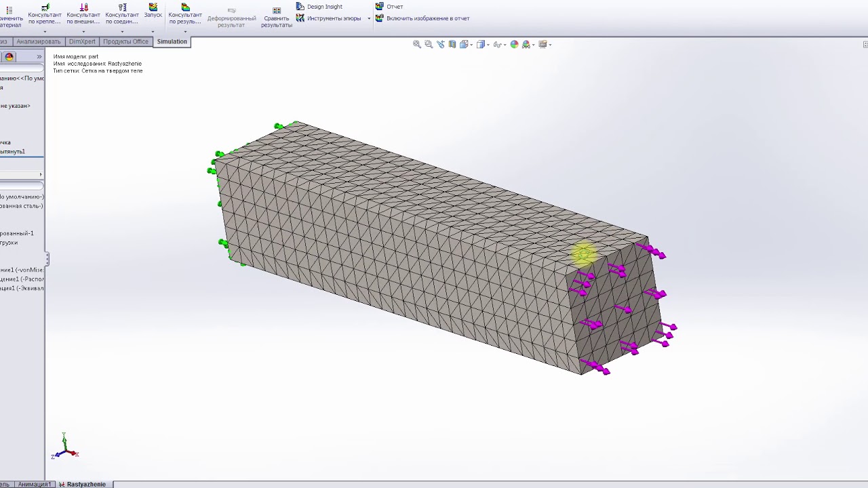Click Zoom to Area icon
Viewport: 868px width, 488px height.
429,44
